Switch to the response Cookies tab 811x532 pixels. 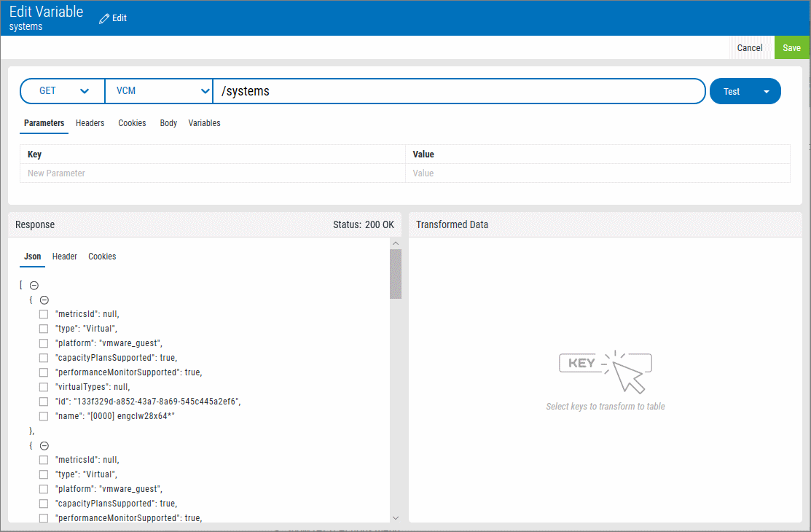point(102,257)
